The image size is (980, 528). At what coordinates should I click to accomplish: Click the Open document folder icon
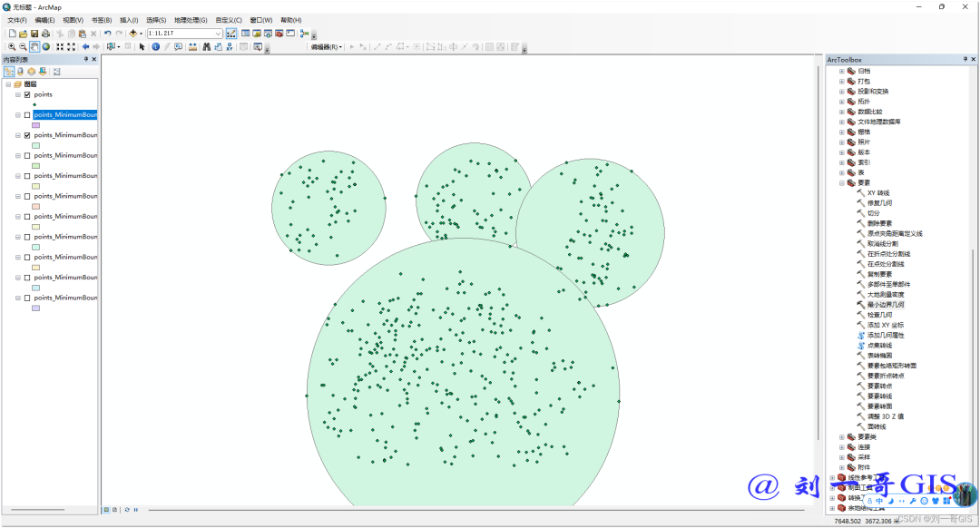tap(23, 34)
